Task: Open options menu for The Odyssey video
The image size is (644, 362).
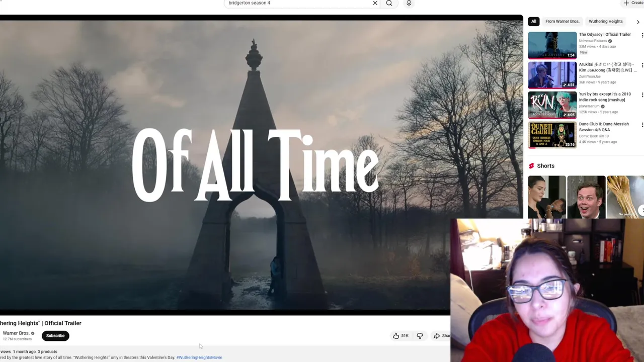Action: click(x=641, y=35)
